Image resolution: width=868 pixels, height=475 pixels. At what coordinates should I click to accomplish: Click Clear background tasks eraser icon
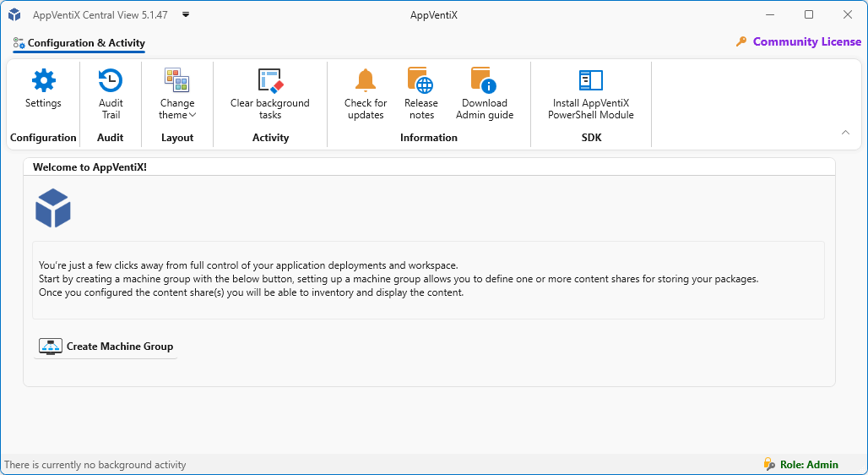270,80
